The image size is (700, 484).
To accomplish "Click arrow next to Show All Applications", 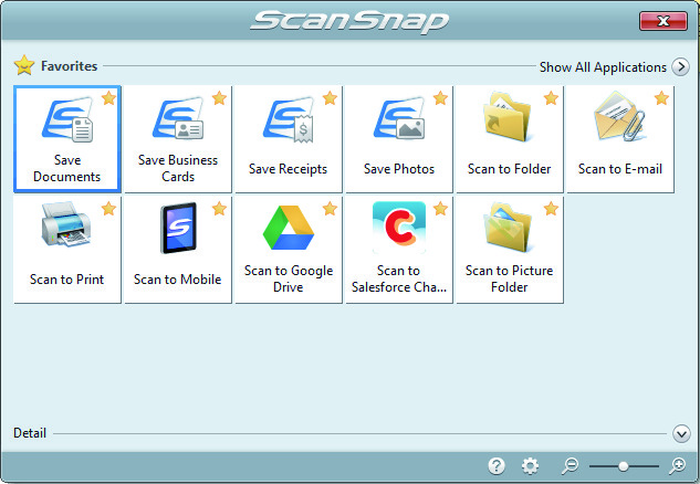I will 681,67.
